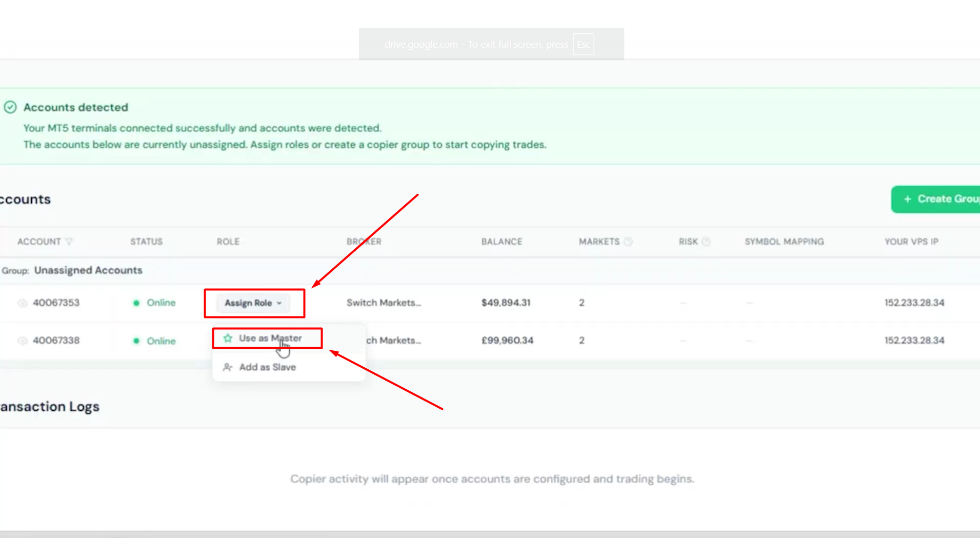Viewport: 980px width, 538px height.
Task: Click markets count in the 40067338 row
Action: point(582,341)
